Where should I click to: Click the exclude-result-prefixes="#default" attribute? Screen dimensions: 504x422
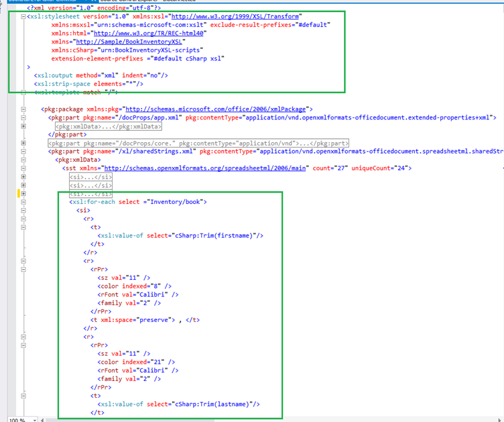coord(270,25)
